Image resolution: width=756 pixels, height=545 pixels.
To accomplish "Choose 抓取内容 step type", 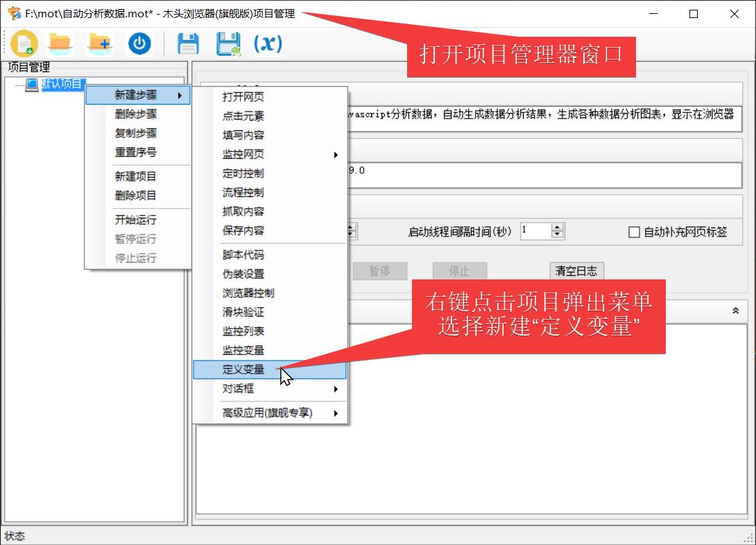I will pos(270,211).
